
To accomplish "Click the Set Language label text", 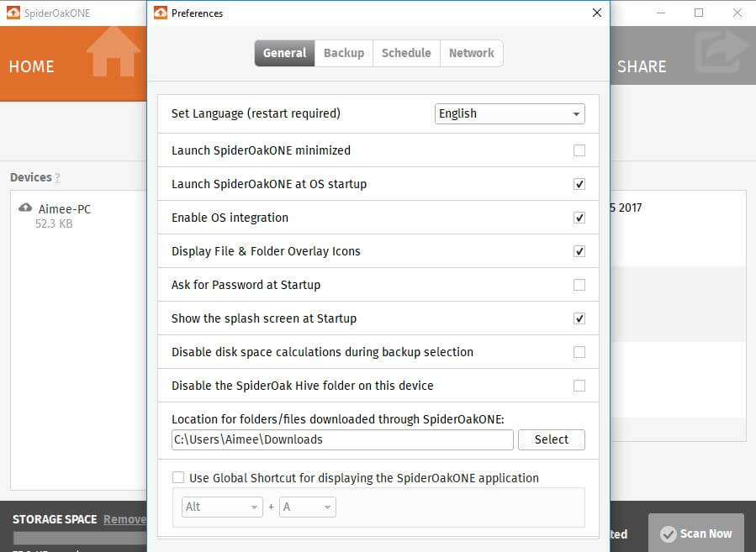I will 256,113.
